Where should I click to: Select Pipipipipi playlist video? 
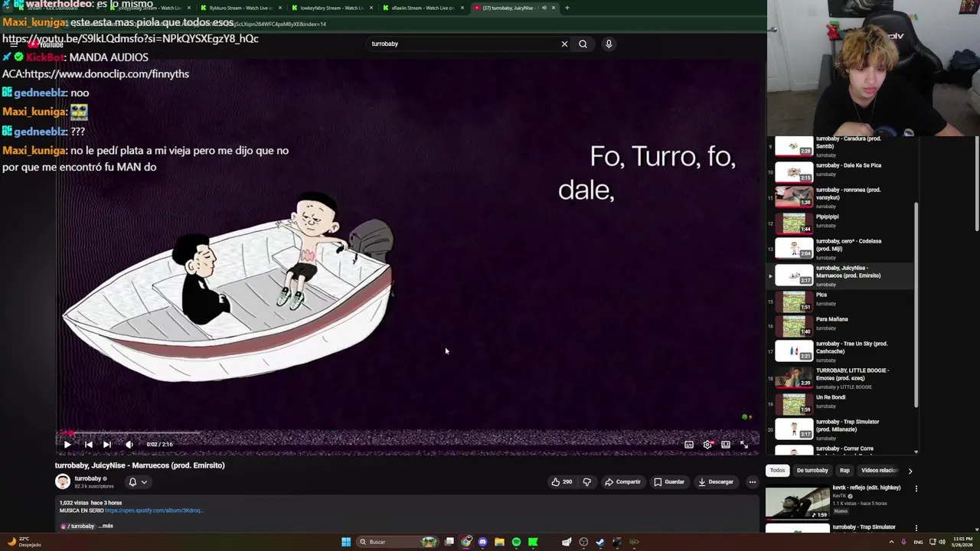pyautogui.click(x=842, y=223)
